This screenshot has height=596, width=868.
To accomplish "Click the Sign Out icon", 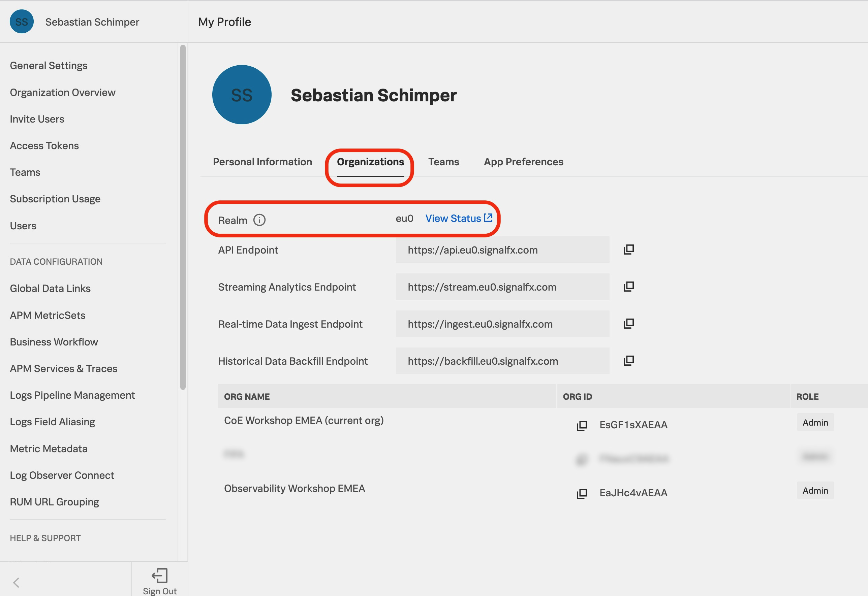I will (x=160, y=575).
